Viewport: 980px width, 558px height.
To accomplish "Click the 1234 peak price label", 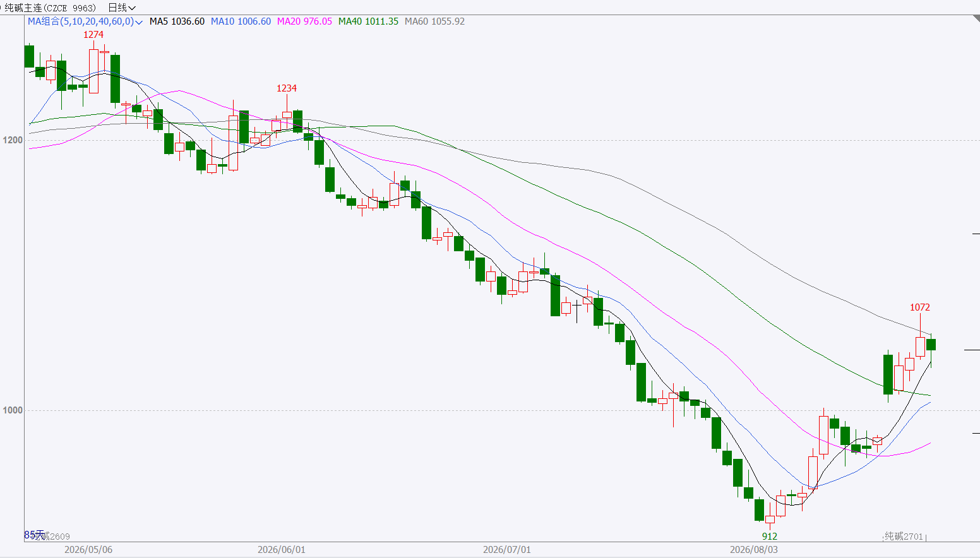I will (287, 88).
